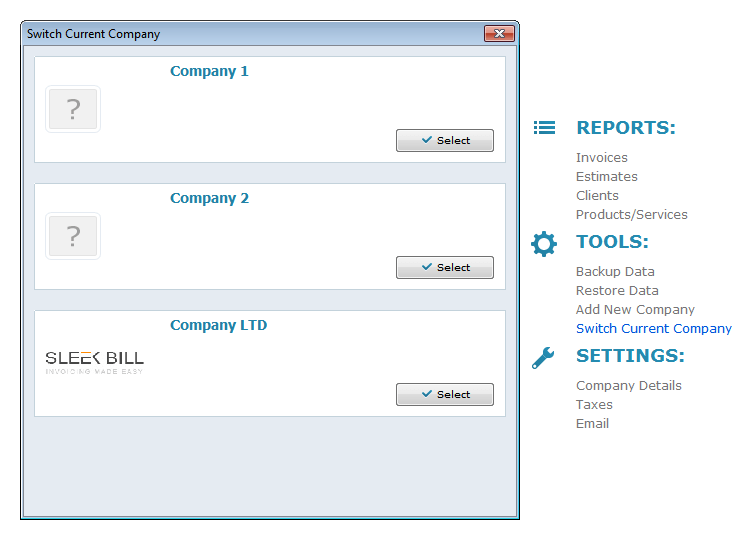The image size is (755, 541).
Task: Open the Clients report
Action: [597, 196]
